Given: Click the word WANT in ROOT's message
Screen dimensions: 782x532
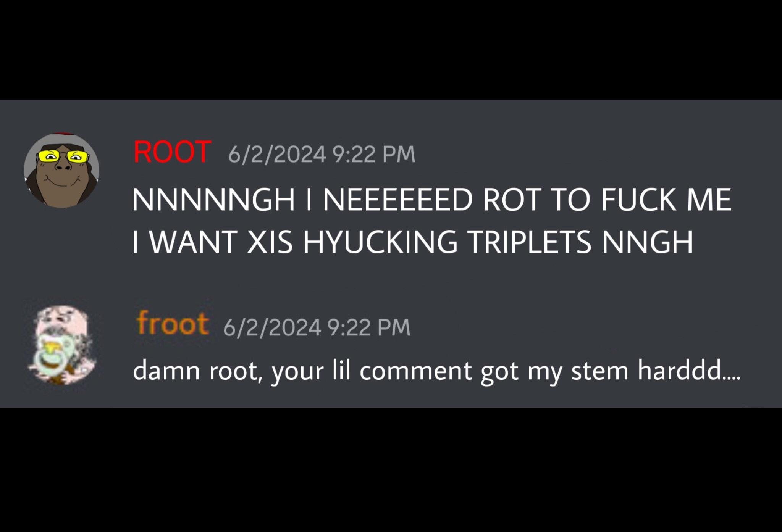Looking at the screenshot, I should pyautogui.click(x=193, y=242).
